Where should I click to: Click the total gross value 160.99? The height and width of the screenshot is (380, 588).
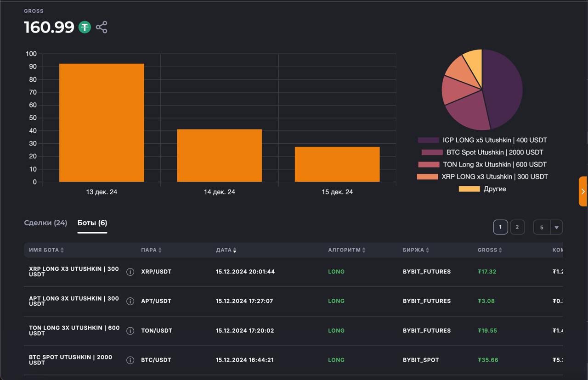pos(49,27)
